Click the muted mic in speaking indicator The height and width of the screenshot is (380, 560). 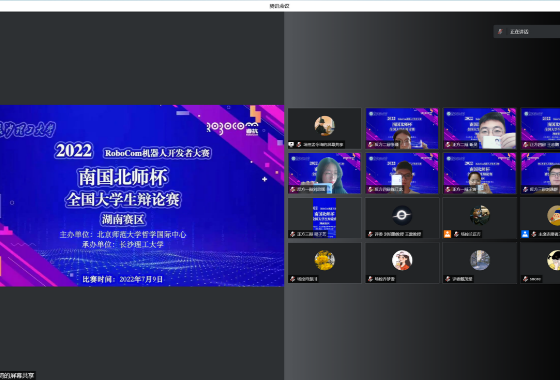(500, 32)
